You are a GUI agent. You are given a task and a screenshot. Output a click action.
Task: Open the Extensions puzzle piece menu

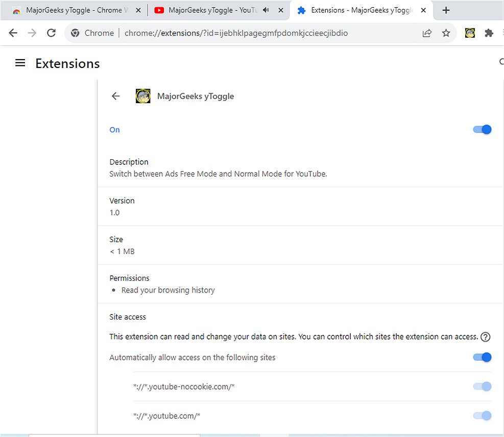click(x=489, y=33)
